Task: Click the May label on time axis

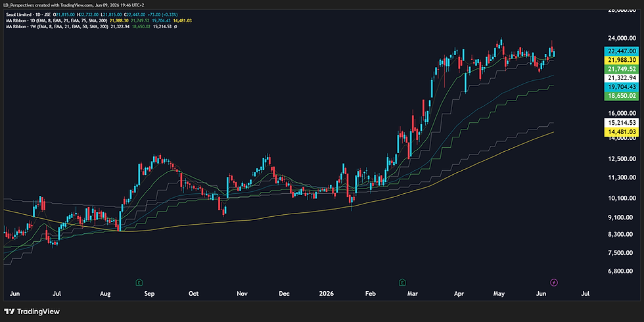Action: (499, 294)
